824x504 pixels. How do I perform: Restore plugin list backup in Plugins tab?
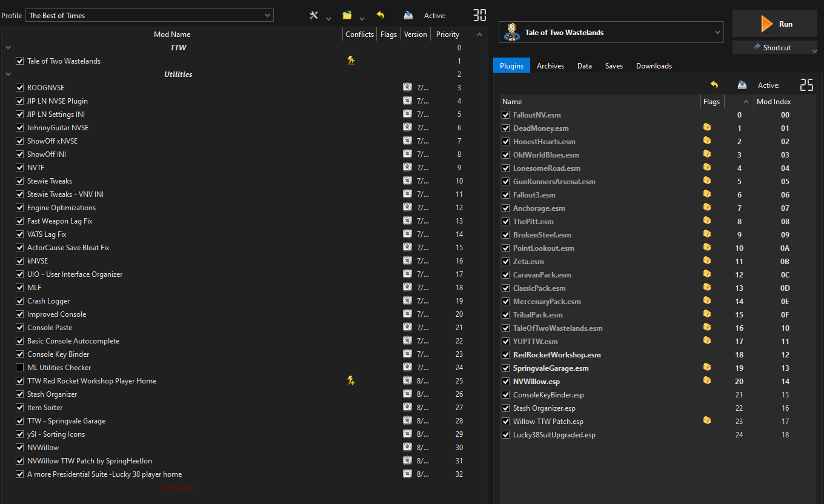pos(714,85)
